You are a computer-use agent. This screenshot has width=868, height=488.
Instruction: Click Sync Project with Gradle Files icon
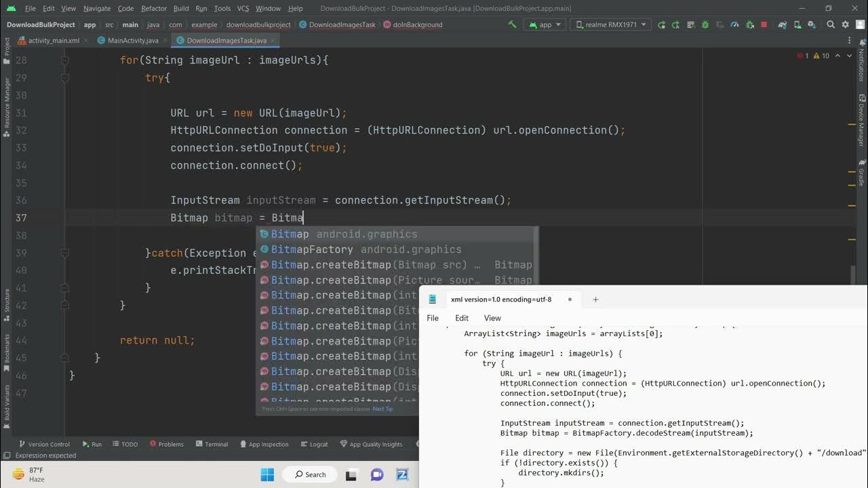[783, 24]
